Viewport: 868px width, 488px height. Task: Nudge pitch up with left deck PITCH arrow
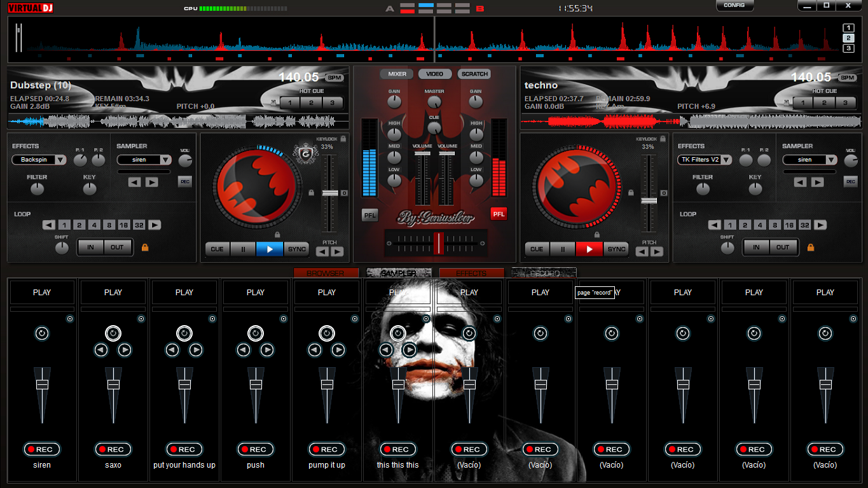(337, 252)
